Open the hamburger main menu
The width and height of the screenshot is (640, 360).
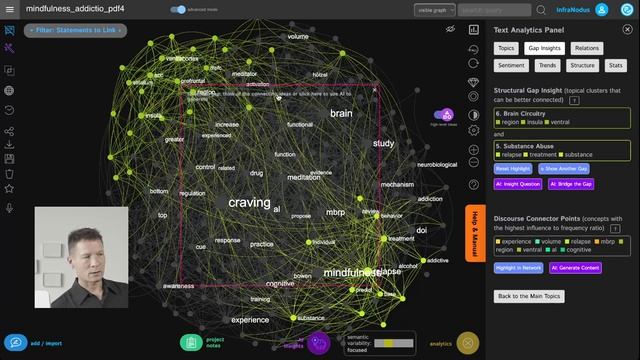click(9, 9)
